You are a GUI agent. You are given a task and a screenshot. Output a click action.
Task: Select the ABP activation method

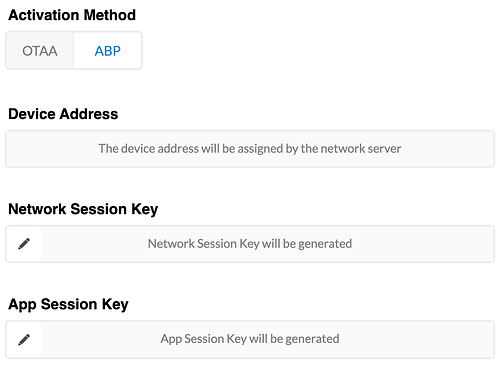[108, 51]
